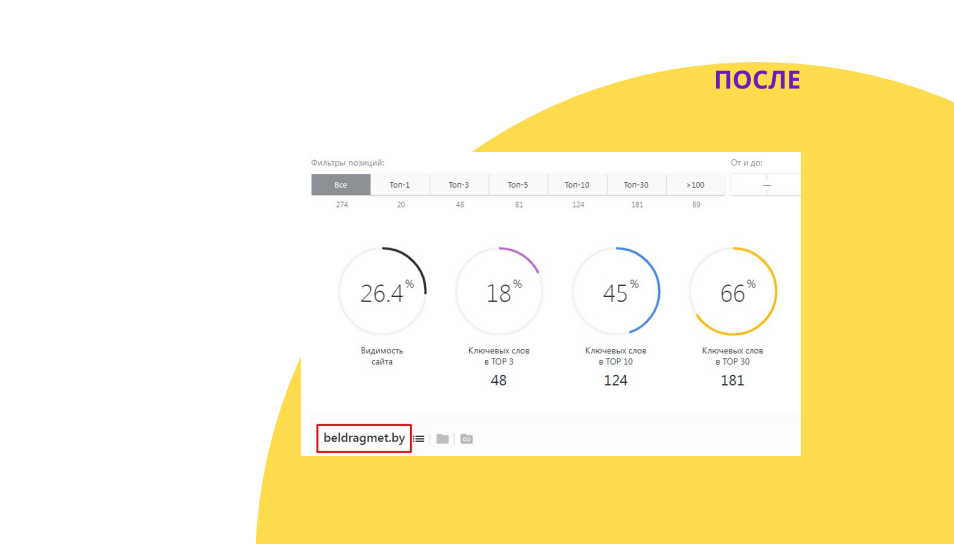Select the 'Все' position filter
Viewport: 954px width, 544px height.
point(341,185)
